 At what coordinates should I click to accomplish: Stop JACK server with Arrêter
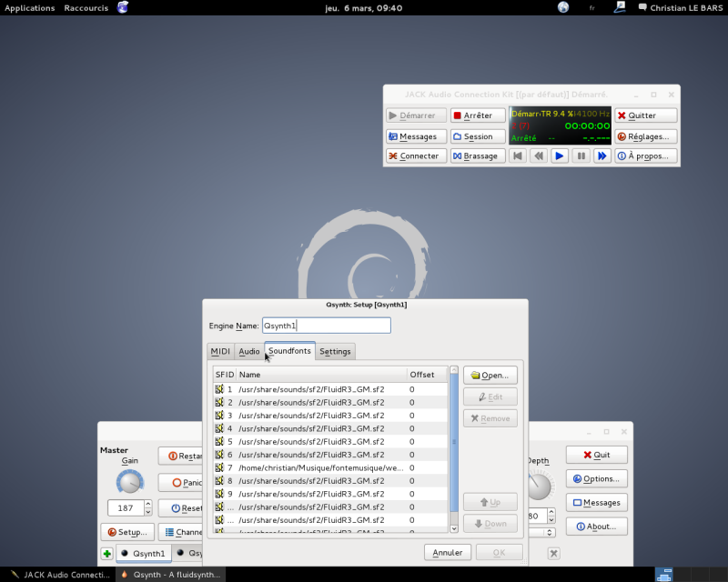[478, 115]
